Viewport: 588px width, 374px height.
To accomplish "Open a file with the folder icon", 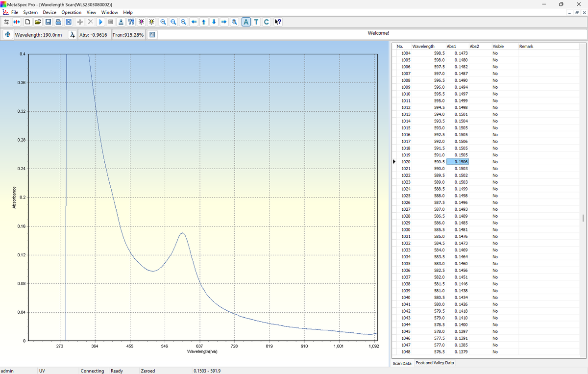I will (x=38, y=22).
